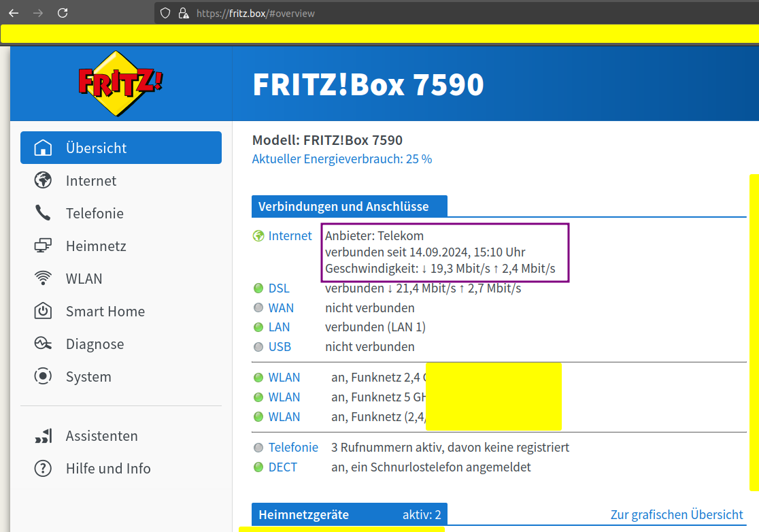Click the browser back arrow

(x=14, y=13)
